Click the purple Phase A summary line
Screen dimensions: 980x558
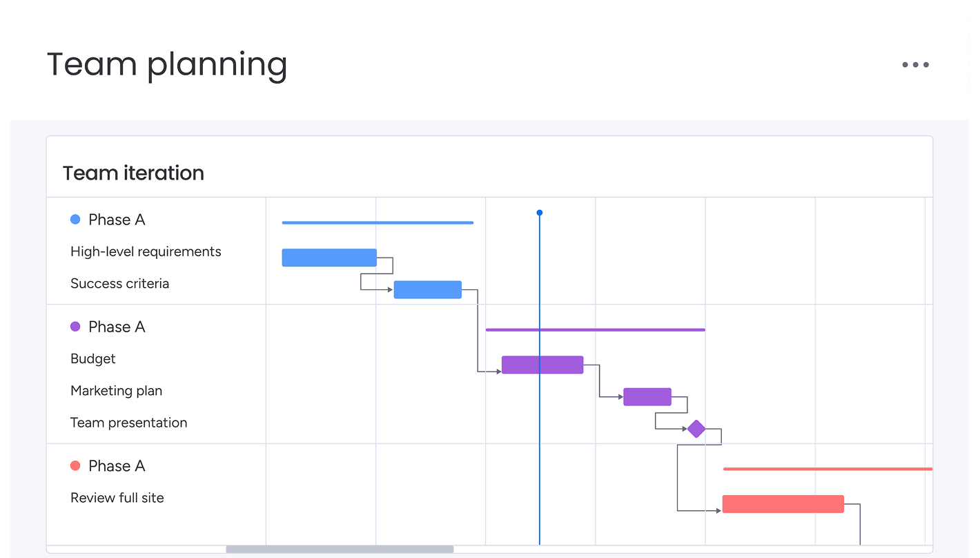tap(595, 329)
